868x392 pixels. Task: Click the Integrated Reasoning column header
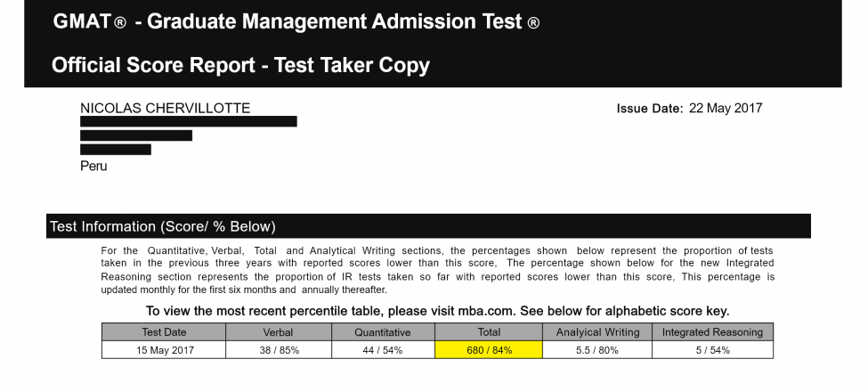(x=712, y=332)
